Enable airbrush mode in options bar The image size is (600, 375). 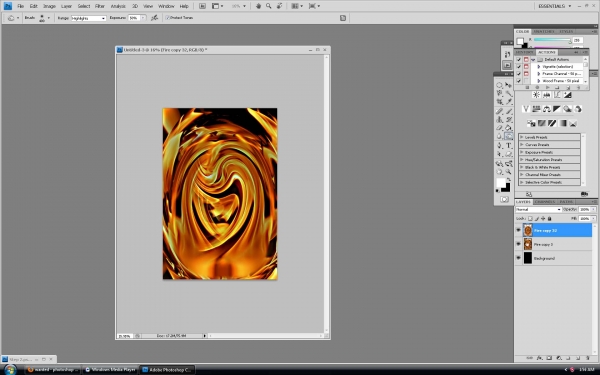click(x=154, y=18)
